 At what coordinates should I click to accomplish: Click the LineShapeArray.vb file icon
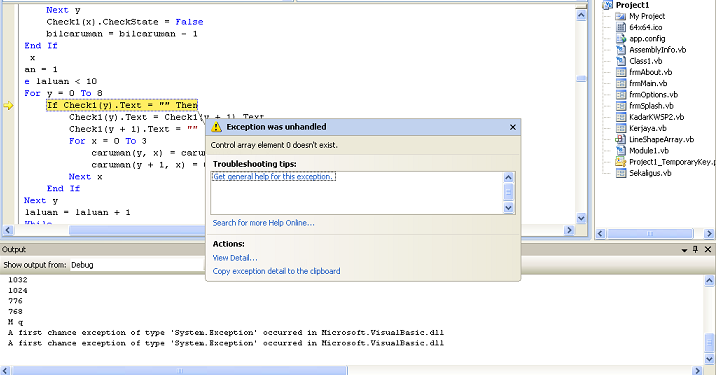click(x=621, y=139)
